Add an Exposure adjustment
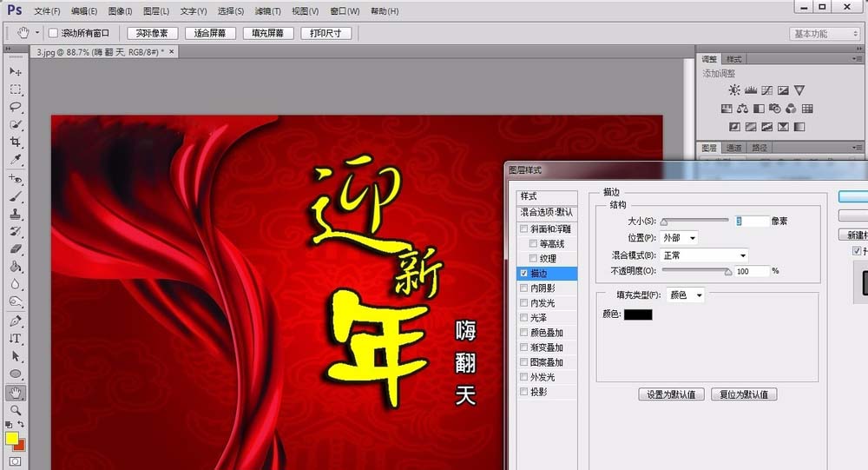This screenshot has width=868, height=470. point(783,89)
